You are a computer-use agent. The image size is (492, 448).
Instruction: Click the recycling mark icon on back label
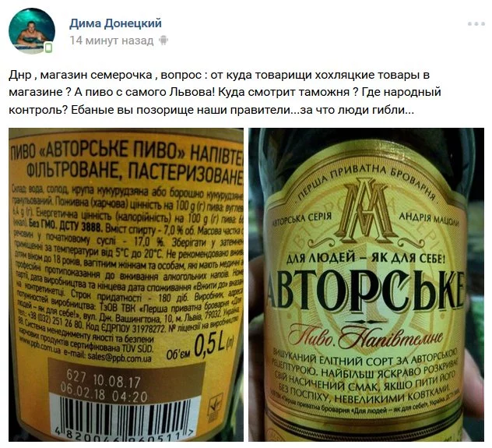[216, 407]
